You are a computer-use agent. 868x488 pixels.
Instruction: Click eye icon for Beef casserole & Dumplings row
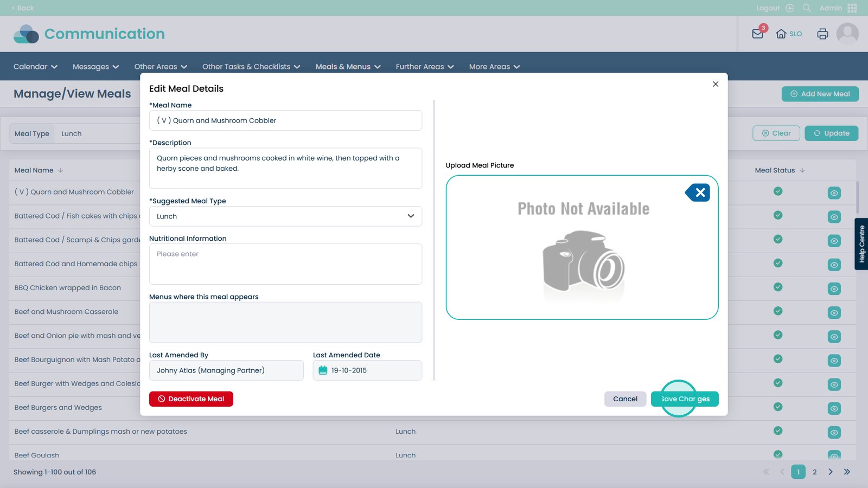click(834, 432)
